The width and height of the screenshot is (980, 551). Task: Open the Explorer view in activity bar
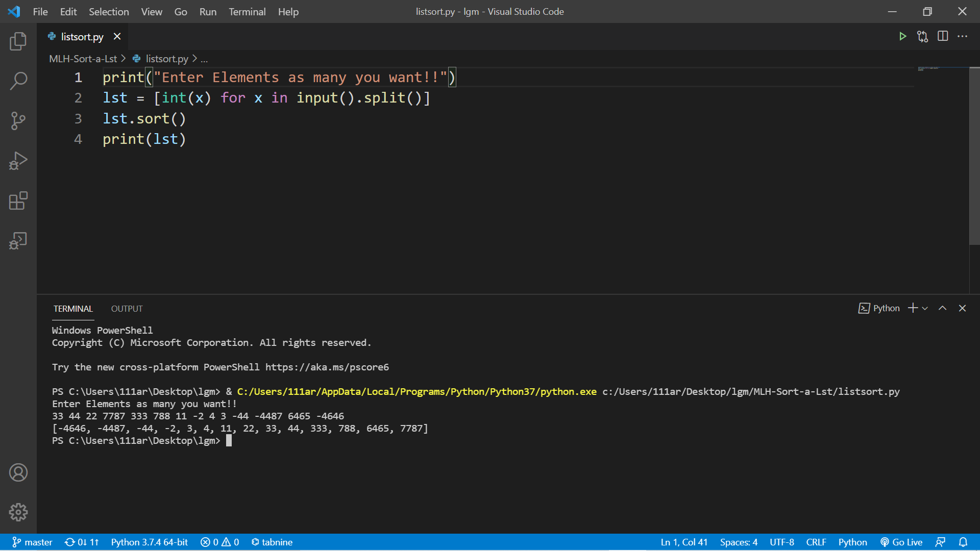coord(18,41)
